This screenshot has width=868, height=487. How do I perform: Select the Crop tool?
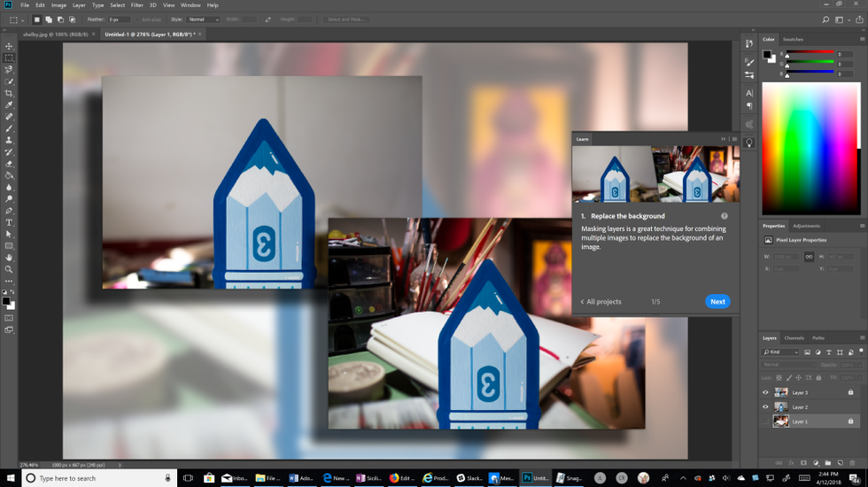click(9, 93)
